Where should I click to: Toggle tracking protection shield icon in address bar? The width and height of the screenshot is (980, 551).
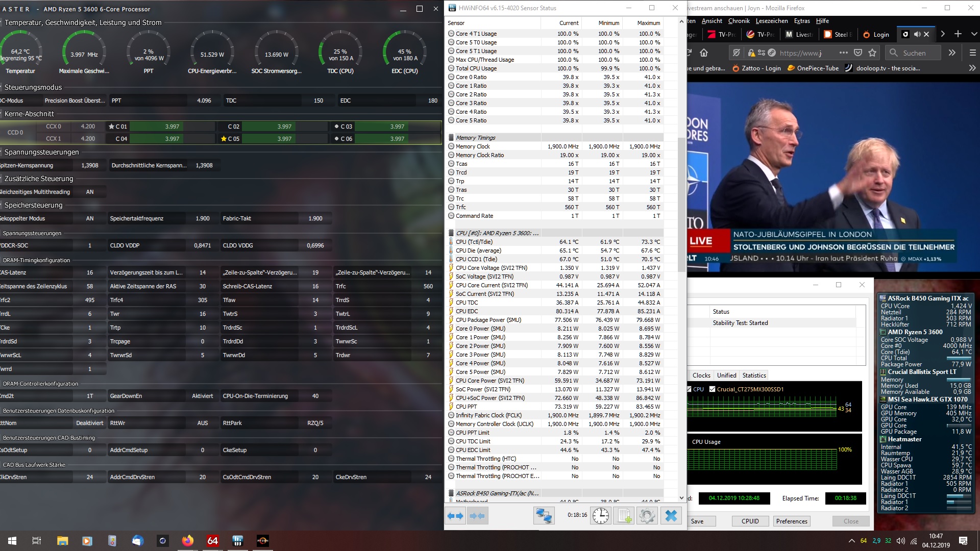click(736, 53)
